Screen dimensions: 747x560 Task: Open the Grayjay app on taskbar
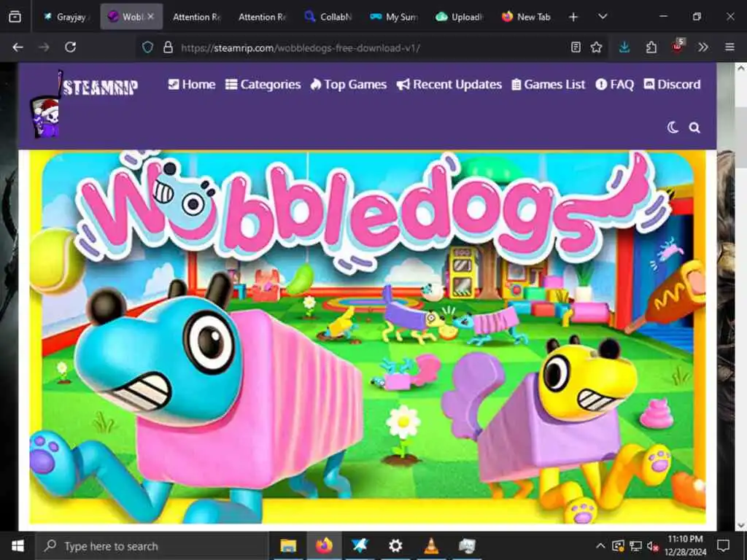[x=360, y=545]
